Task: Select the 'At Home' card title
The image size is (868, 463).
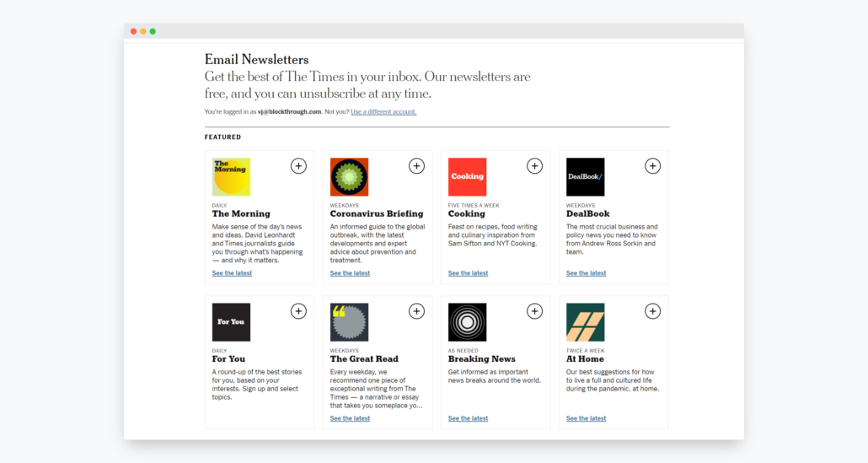Action: (585, 359)
